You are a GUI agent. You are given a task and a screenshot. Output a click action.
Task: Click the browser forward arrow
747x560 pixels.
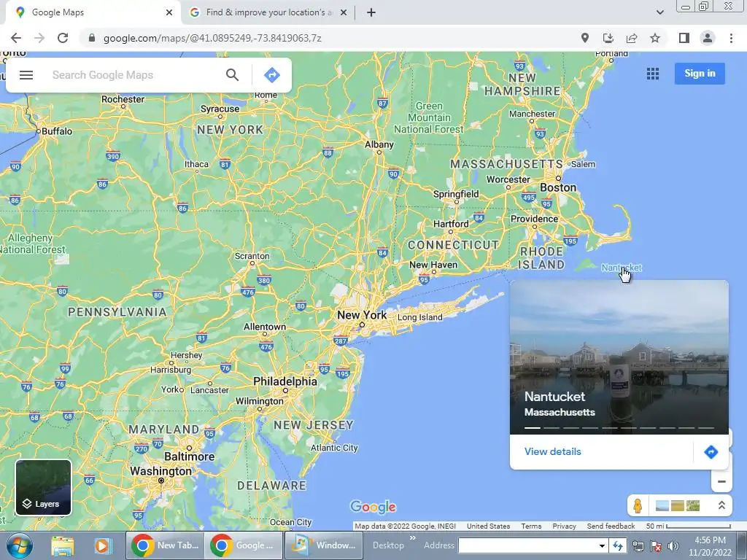click(39, 38)
